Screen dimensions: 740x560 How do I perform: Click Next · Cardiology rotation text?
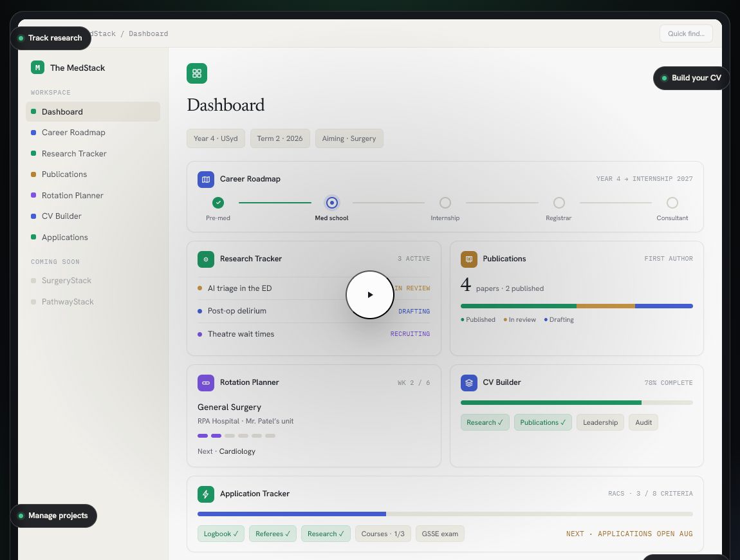click(227, 451)
